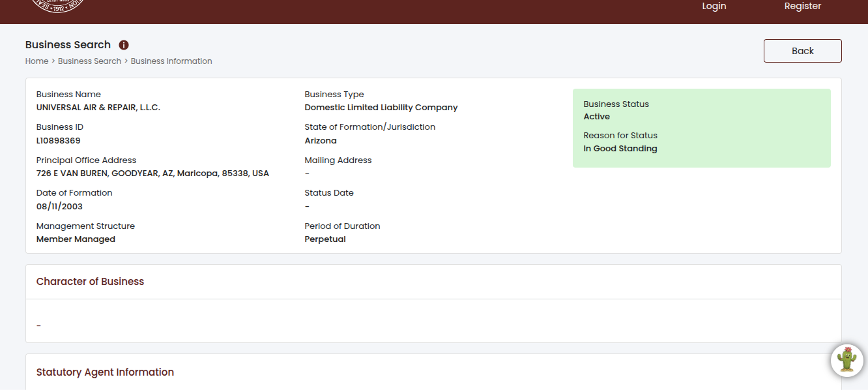Click the Member Managed value
868x390 pixels.
[76, 239]
